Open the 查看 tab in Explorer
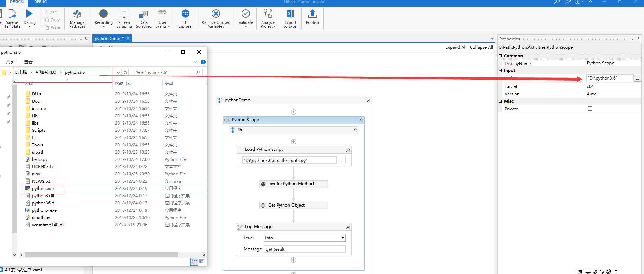 [x=28, y=62]
